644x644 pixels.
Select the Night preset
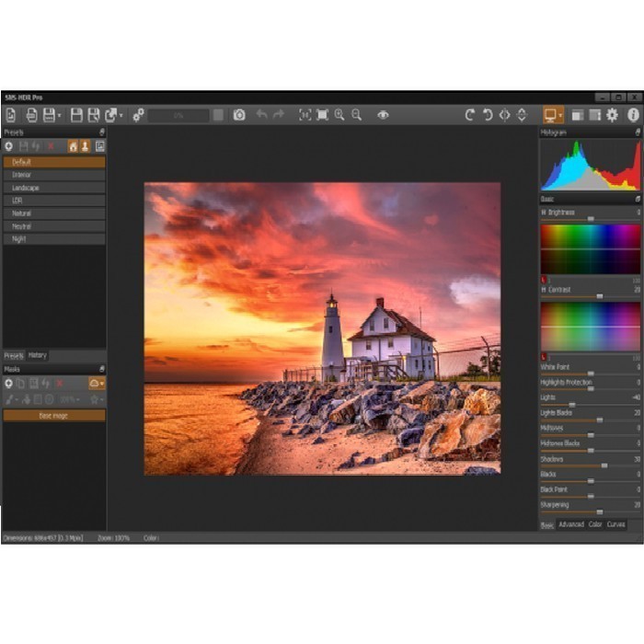[54, 239]
